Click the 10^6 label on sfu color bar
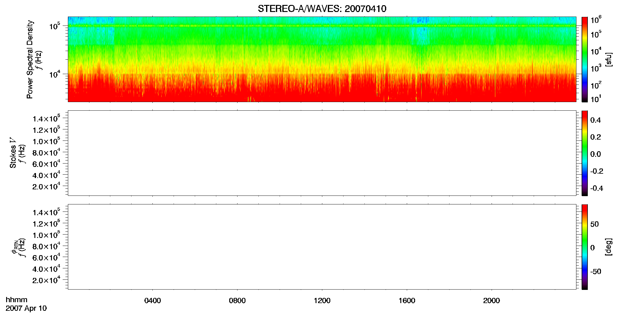 pos(596,20)
